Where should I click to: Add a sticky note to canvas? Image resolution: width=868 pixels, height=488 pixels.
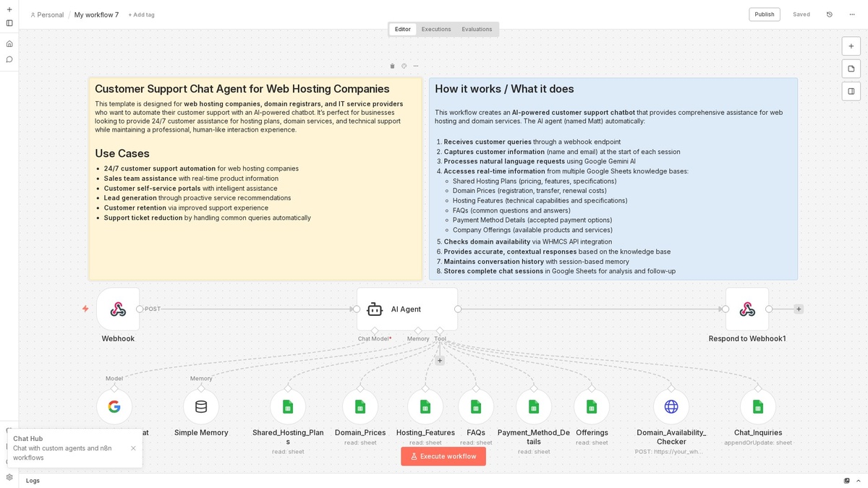[851, 69]
